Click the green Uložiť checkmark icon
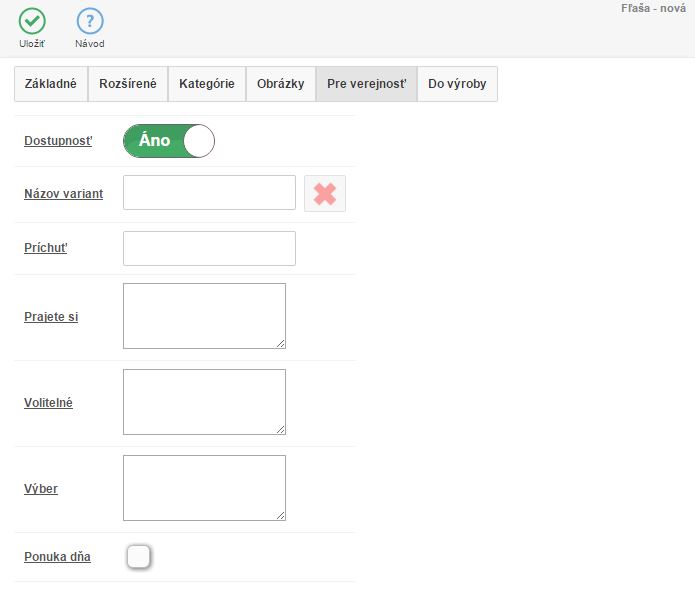 [32, 21]
